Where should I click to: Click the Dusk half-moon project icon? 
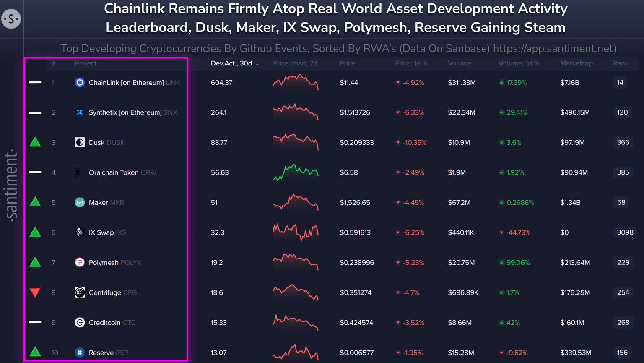[80, 143]
